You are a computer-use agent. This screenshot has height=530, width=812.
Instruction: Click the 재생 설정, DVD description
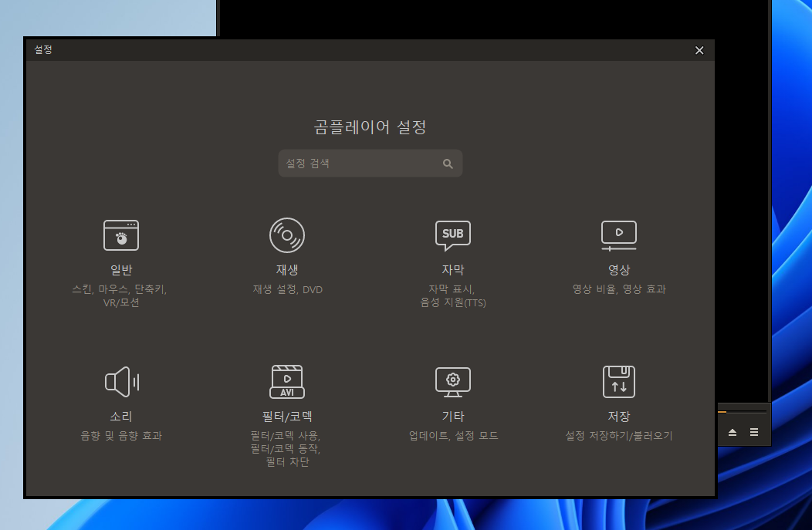click(287, 289)
